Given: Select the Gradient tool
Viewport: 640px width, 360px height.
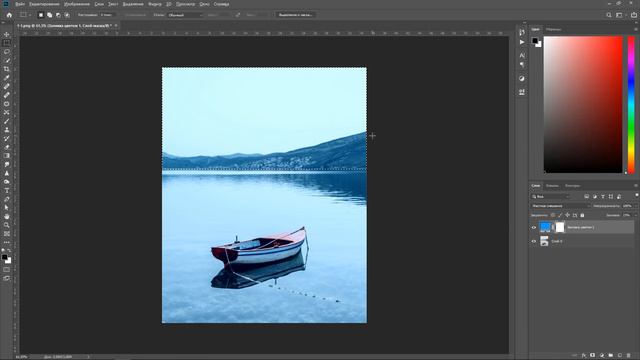Looking at the screenshot, I should (7, 156).
